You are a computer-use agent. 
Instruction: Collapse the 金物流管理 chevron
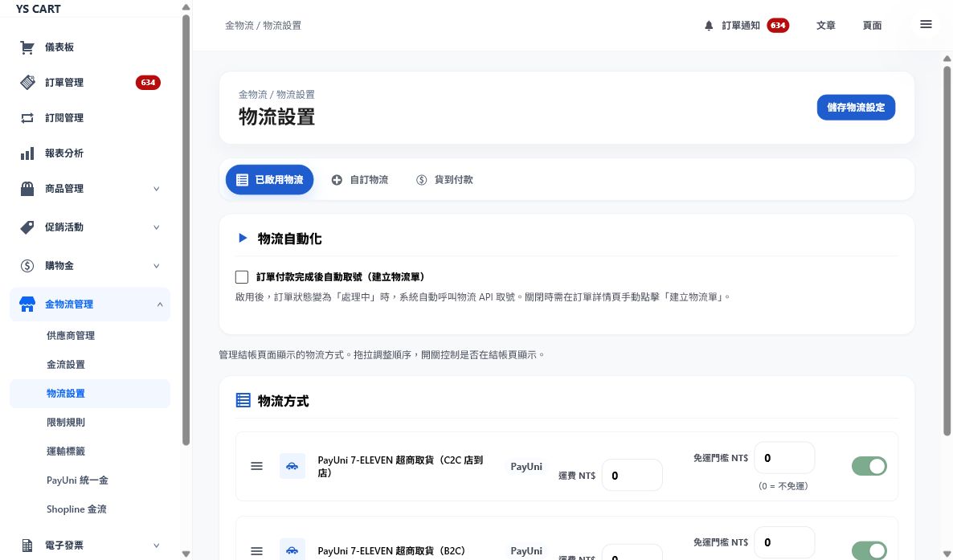[x=160, y=304]
